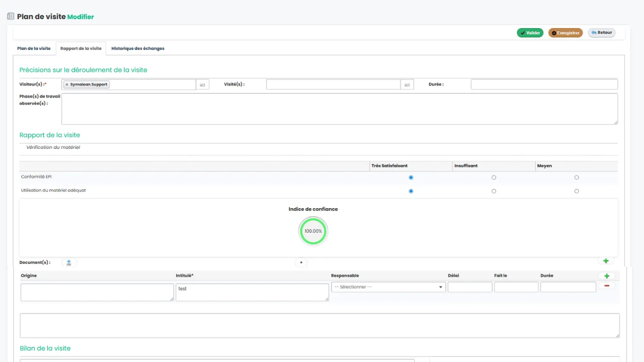Click the Indice de confiance 100.00% gauge

coord(313,231)
